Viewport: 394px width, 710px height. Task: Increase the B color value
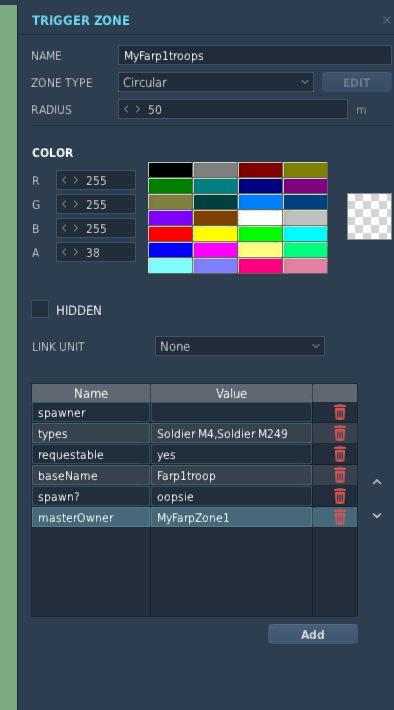tap(75, 228)
